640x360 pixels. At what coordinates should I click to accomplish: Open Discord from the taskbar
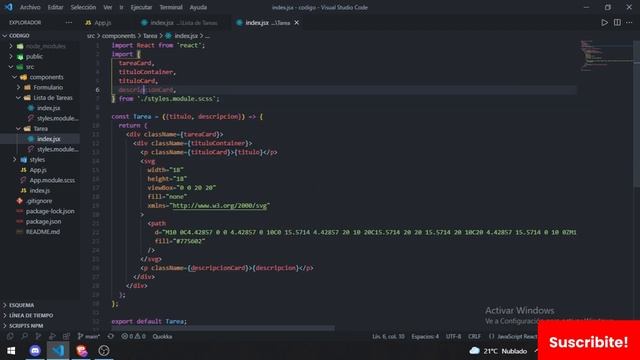tap(35, 351)
